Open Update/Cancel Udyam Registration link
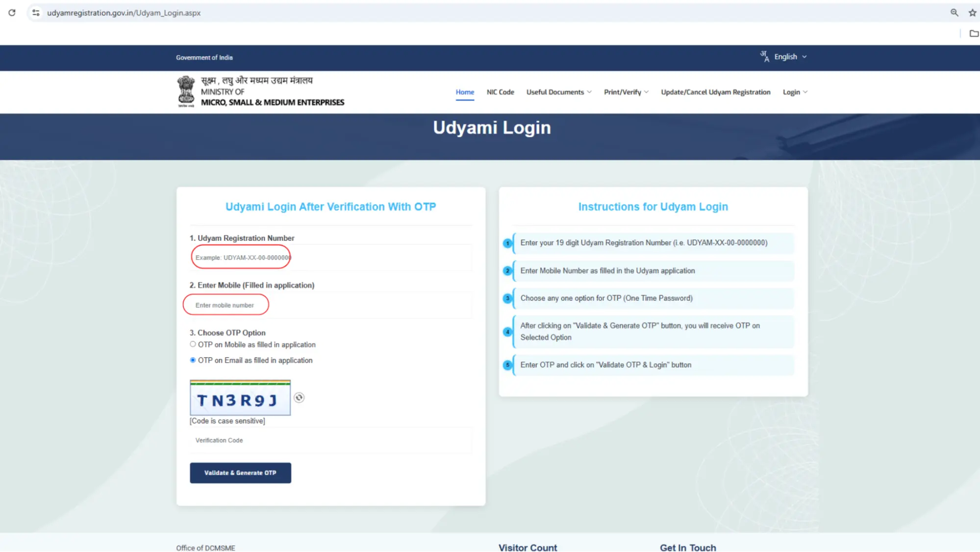 pyautogui.click(x=715, y=92)
